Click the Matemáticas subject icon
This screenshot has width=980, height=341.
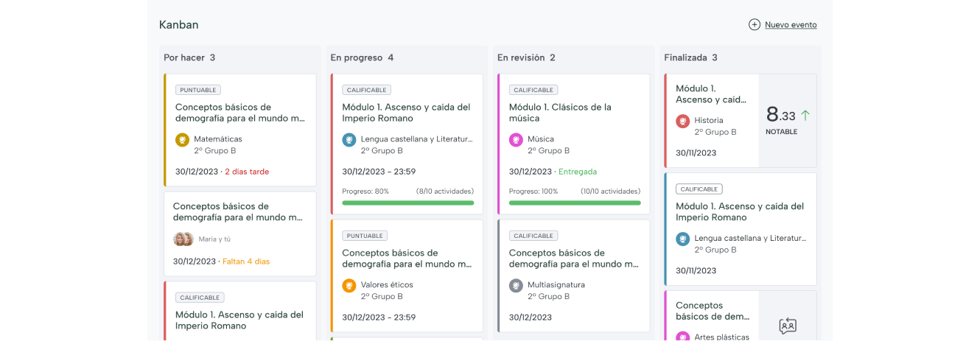[183, 139]
